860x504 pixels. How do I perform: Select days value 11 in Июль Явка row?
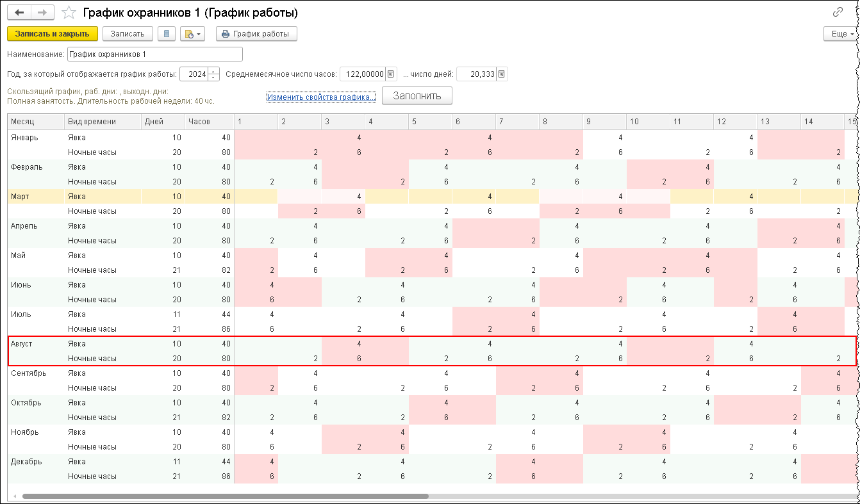(163, 314)
